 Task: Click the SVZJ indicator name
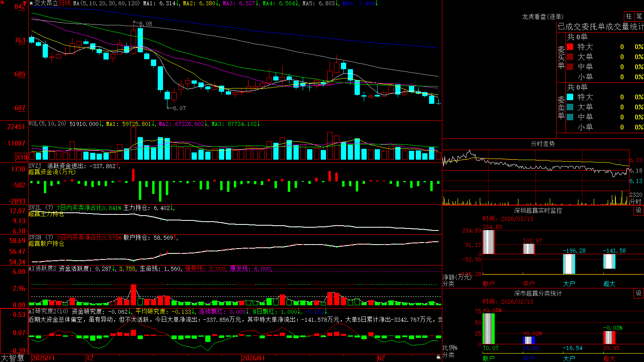coord(35,166)
